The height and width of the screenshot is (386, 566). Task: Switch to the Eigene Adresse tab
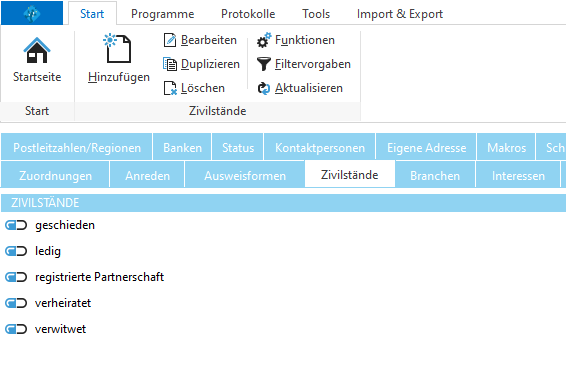tap(426, 147)
